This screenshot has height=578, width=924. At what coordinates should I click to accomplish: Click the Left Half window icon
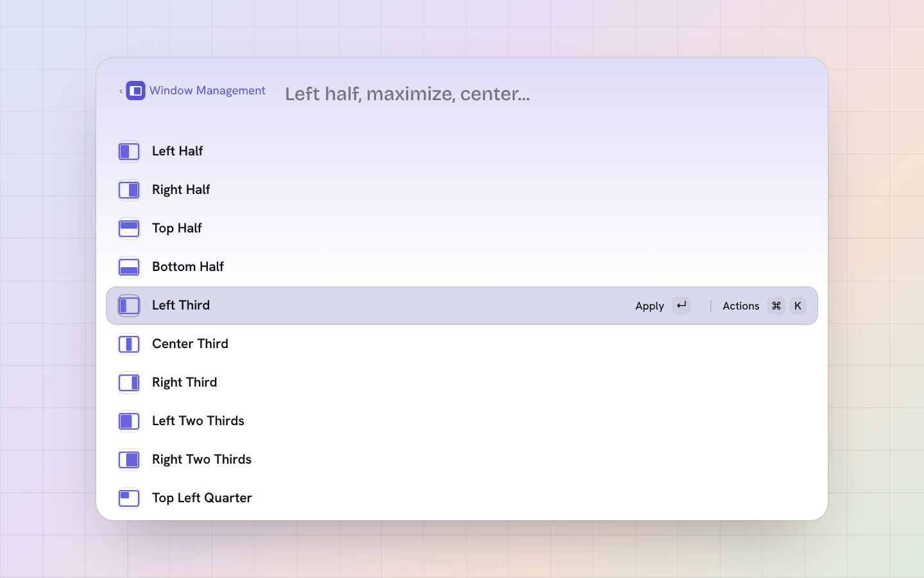point(129,152)
